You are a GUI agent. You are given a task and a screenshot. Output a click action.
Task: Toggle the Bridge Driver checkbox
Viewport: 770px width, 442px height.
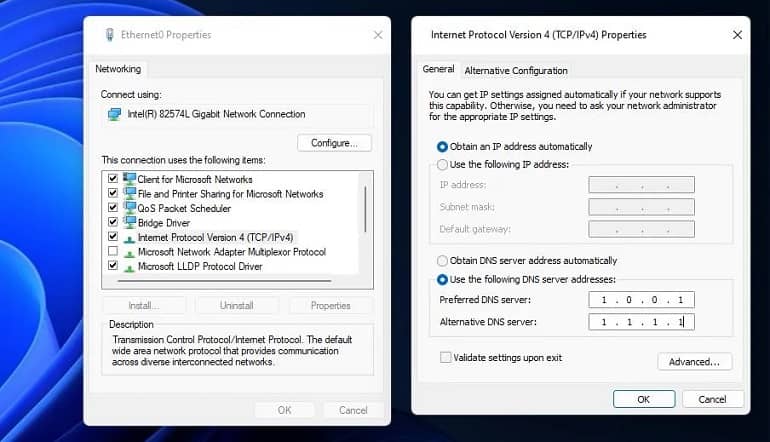point(113,221)
